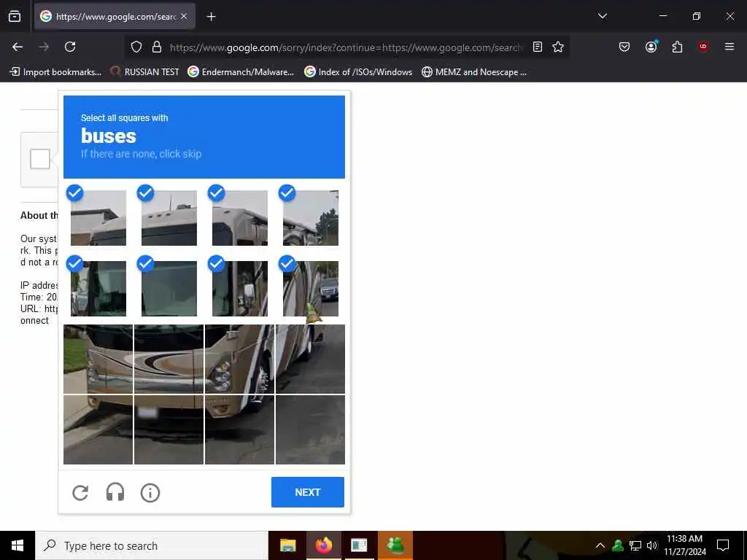Viewport: 747px width, 560px height.
Task: Open notifications action center
Action: 723,545
